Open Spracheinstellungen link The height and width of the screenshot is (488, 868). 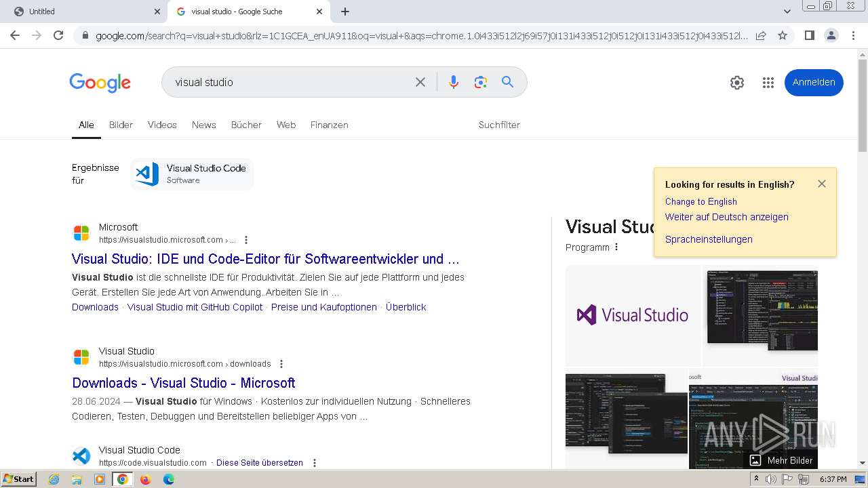709,239
